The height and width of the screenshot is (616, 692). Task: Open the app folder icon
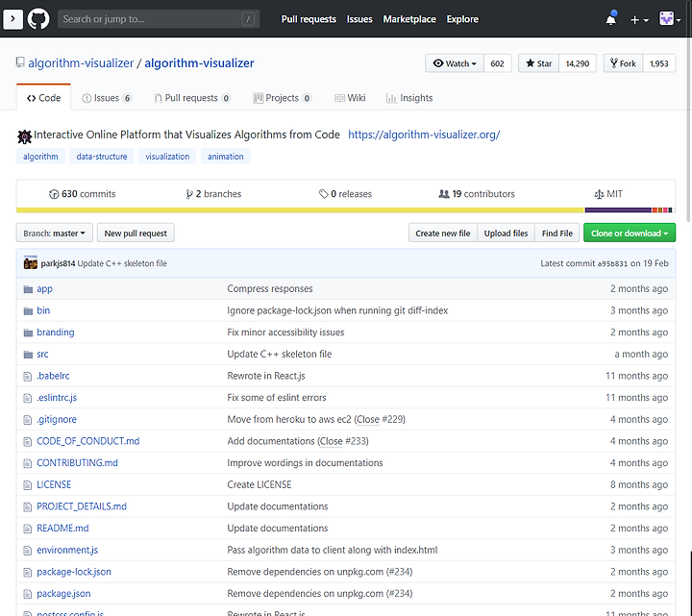[28, 289]
